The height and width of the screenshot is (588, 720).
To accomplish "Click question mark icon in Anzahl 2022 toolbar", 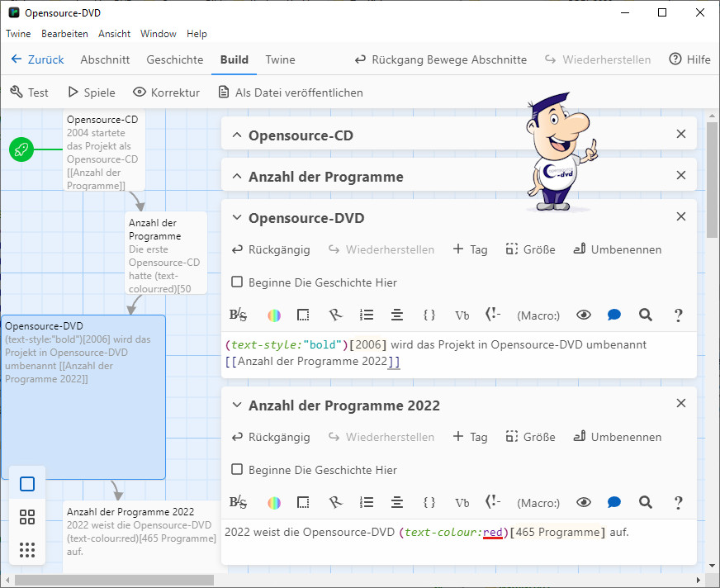I will pyautogui.click(x=678, y=503).
